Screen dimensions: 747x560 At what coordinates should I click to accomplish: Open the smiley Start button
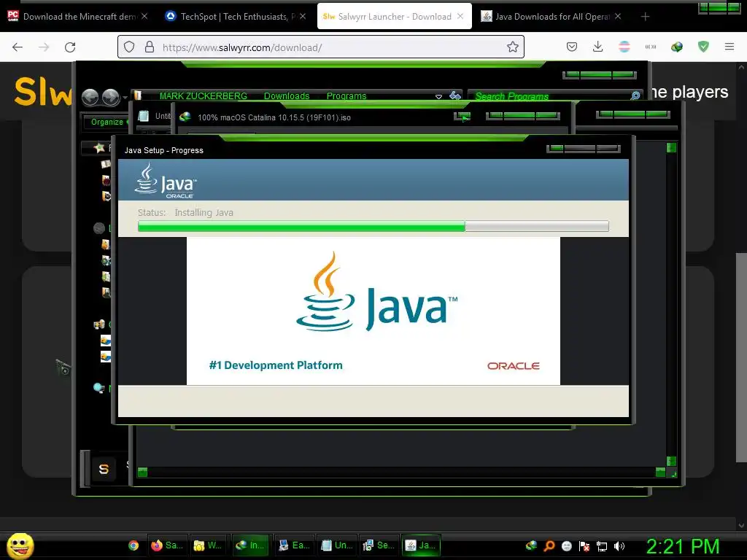[20, 545]
